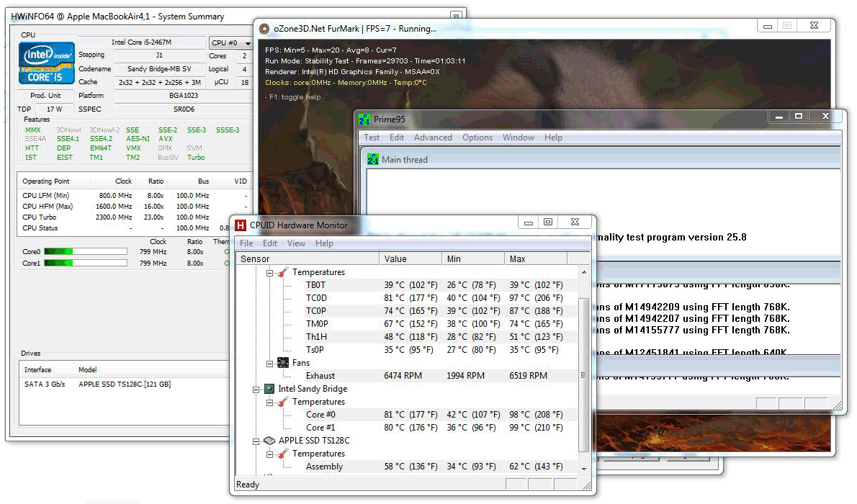This screenshot has height=504, width=857.
Task: Open the View menu in Hardware Monitor
Action: tap(296, 243)
